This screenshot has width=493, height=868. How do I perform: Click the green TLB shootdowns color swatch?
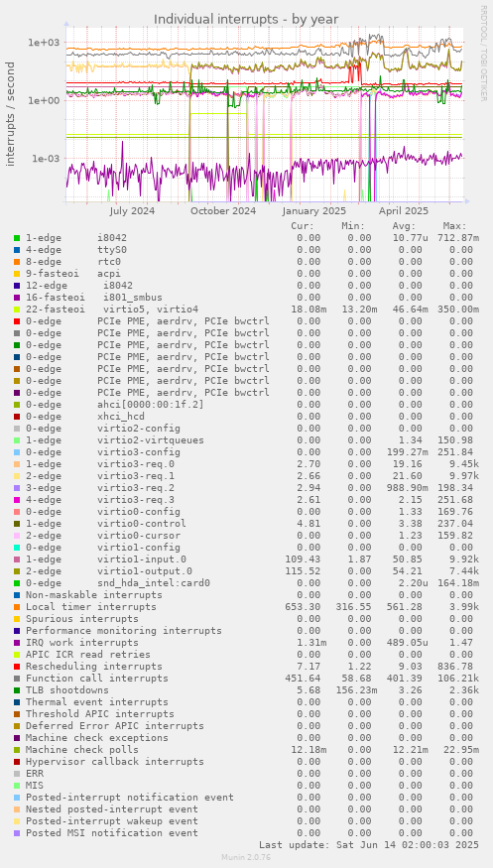coord(17,690)
